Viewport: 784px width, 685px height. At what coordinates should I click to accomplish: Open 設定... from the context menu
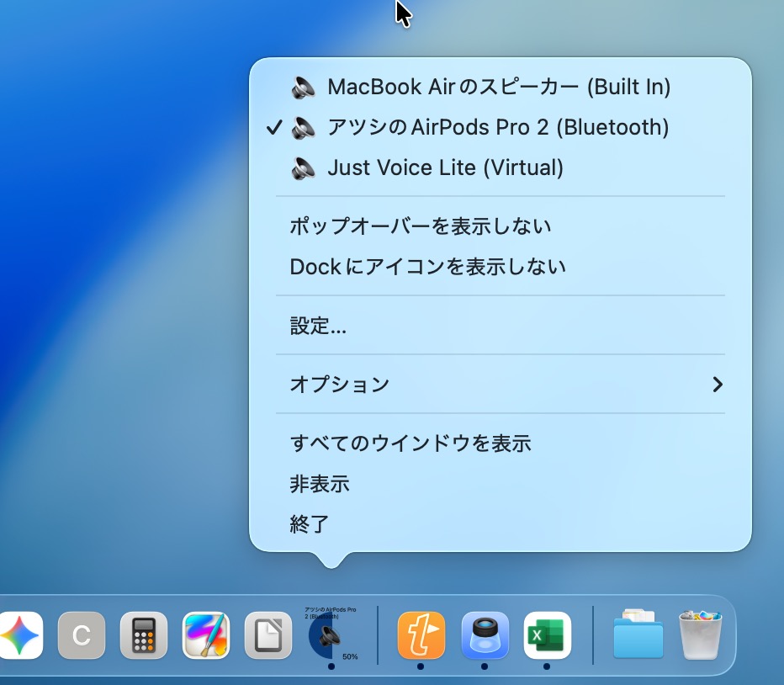(318, 326)
